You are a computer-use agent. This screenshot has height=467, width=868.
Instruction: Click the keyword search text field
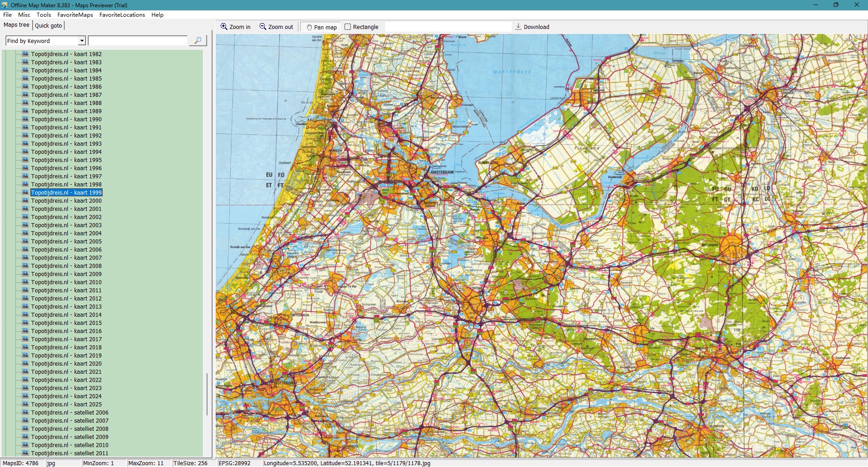click(137, 41)
